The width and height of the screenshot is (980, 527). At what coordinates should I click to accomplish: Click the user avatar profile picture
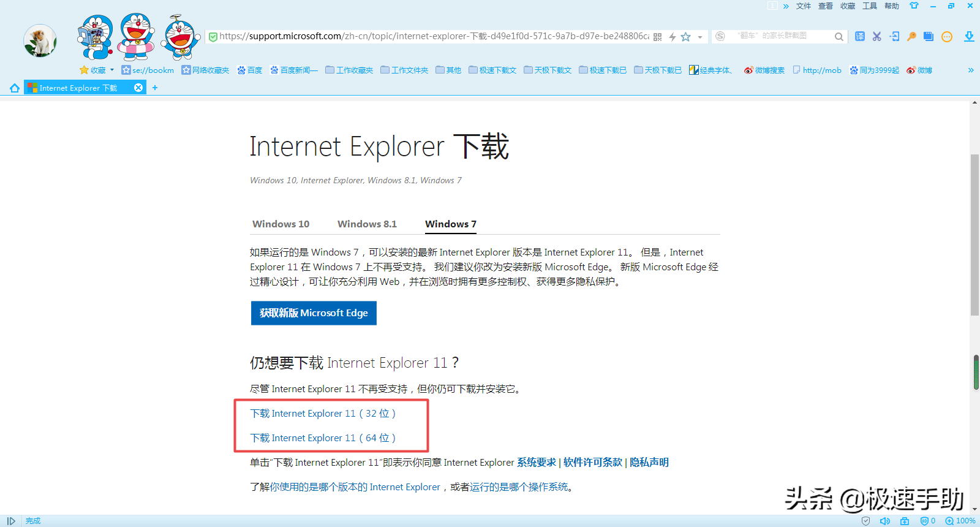[40, 41]
